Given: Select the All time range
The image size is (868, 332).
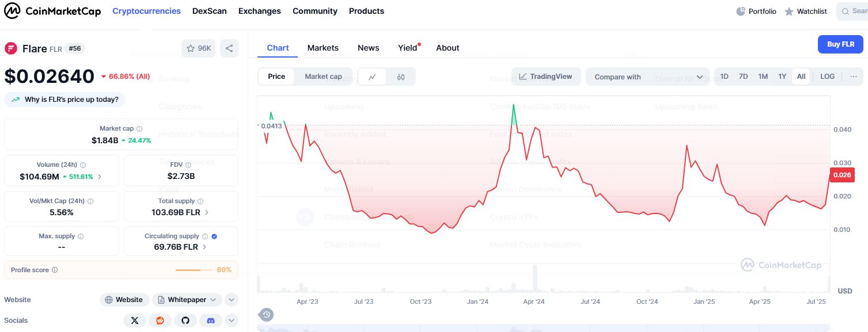Looking at the screenshot, I should [801, 77].
